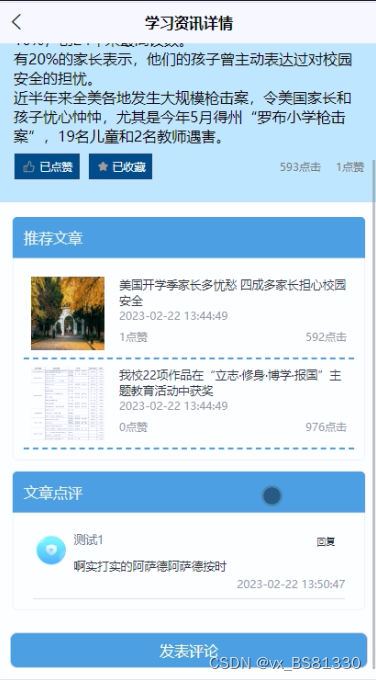Select the 推荐文章 section header

[189, 238]
